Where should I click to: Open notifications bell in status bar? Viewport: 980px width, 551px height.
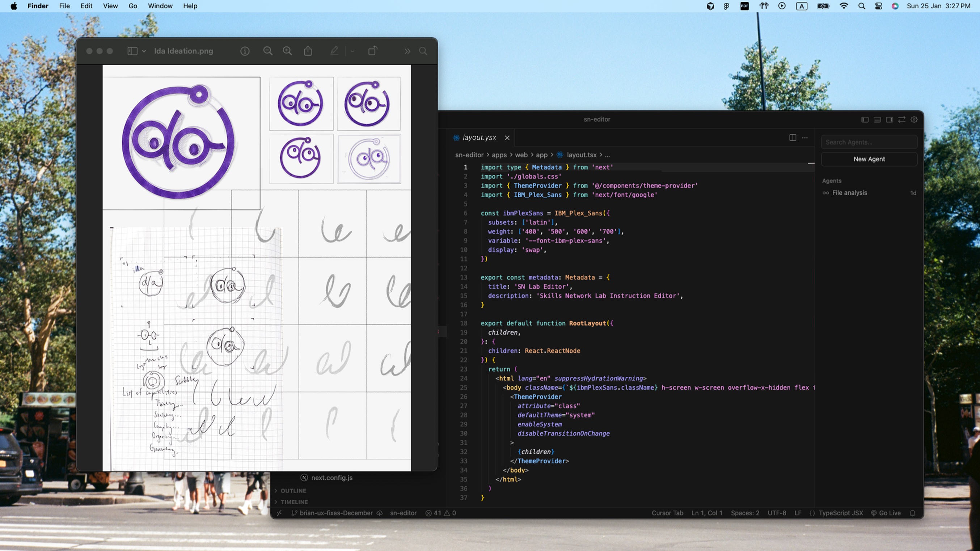click(x=912, y=513)
